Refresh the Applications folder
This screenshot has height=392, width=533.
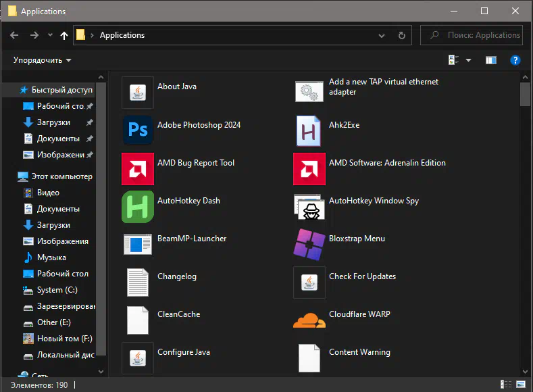point(402,35)
